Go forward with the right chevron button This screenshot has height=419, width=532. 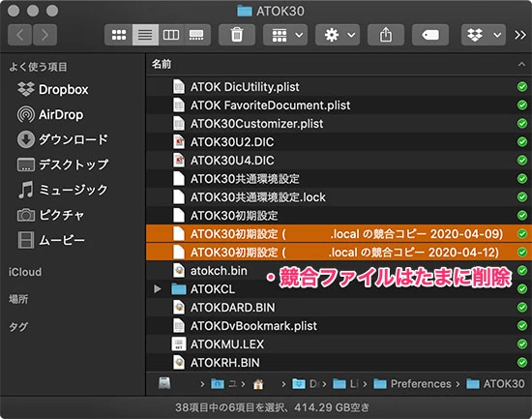[44, 35]
